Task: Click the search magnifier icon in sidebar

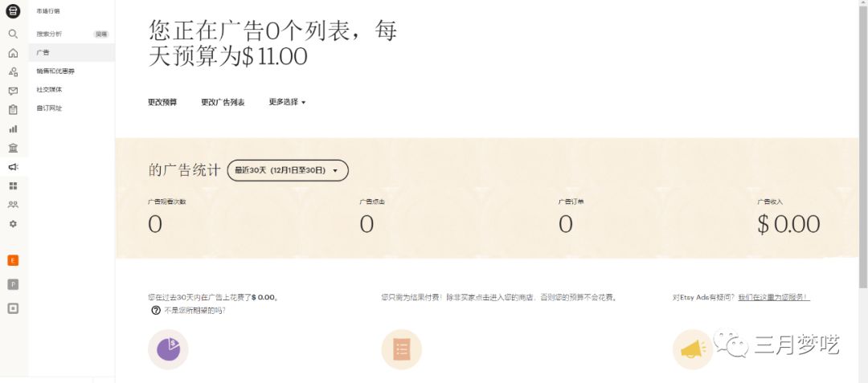Action: tap(13, 35)
